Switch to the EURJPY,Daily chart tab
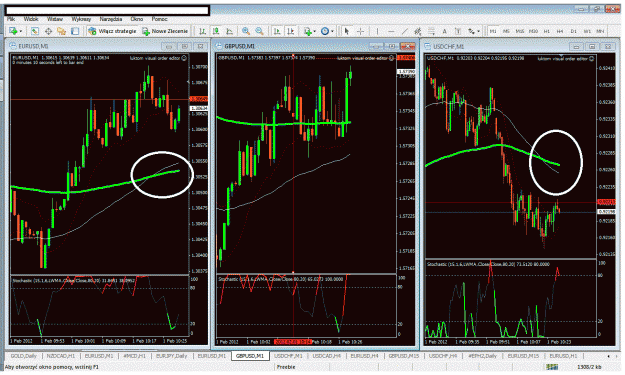The width and height of the screenshot is (625, 375). pos(171,356)
